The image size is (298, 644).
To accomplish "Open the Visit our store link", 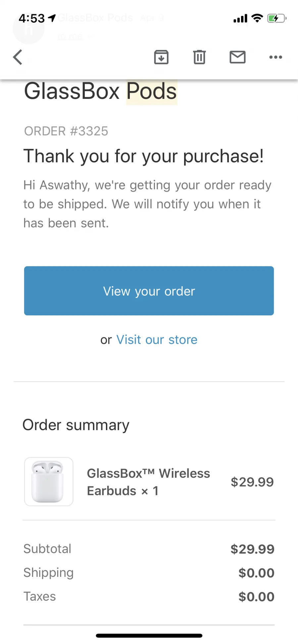I will tap(157, 340).
